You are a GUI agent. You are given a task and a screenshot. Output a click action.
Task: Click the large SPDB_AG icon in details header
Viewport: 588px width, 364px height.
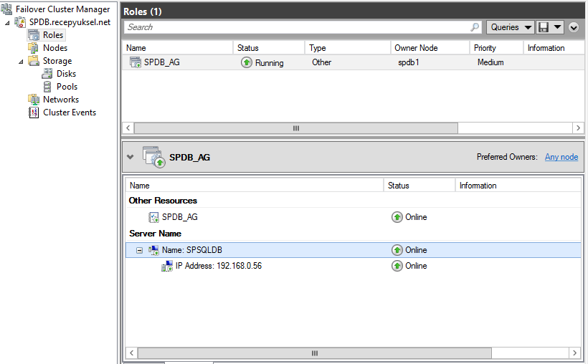tap(153, 157)
